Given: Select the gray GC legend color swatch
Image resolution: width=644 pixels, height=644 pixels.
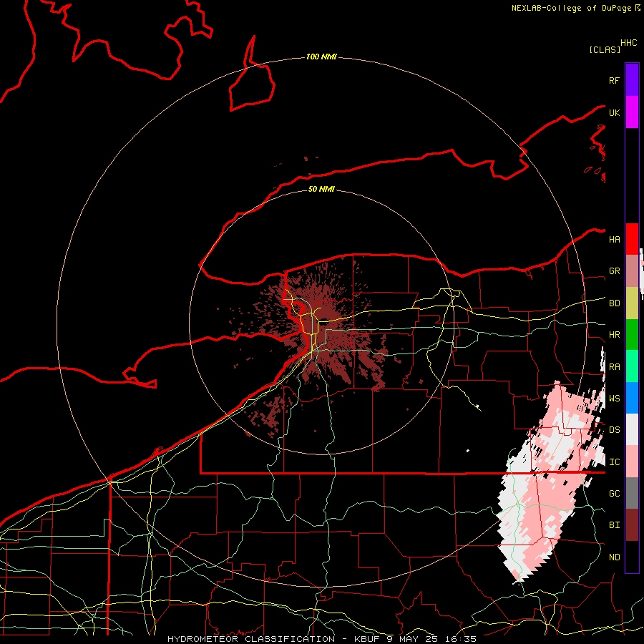Looking at the screenshot, I should click(x=632, y=493).
